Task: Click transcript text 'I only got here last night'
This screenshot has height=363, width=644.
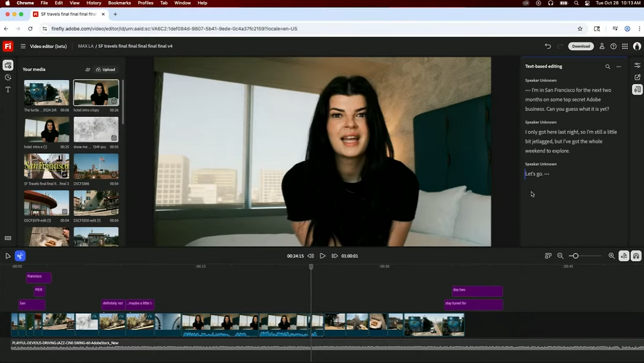Action: pyautogui.click(x=552, y=132)
